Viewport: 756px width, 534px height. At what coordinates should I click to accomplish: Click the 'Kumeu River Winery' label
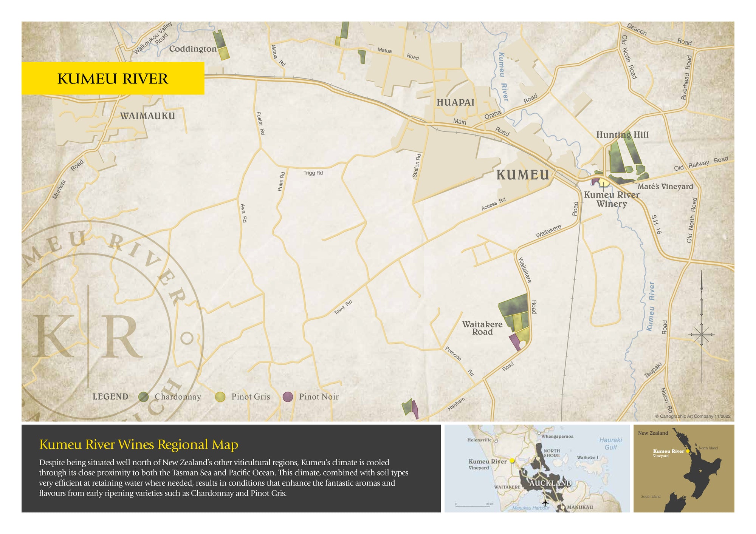612,199
